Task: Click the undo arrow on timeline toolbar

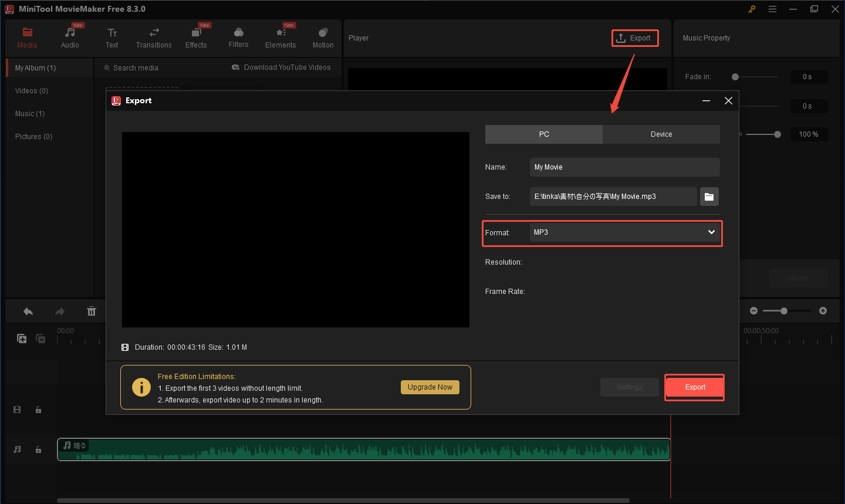Action: [x=28, y=312]
